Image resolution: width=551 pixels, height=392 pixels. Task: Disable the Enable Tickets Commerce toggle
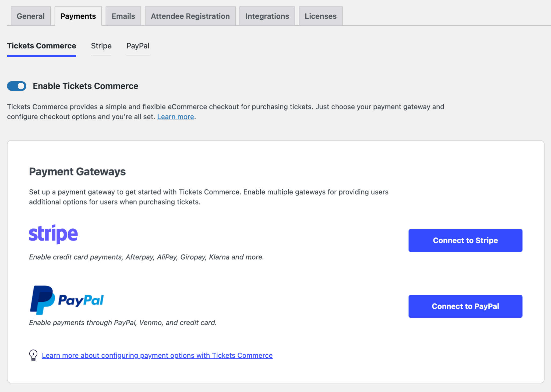pyautogui.click(x=16, y=86)
